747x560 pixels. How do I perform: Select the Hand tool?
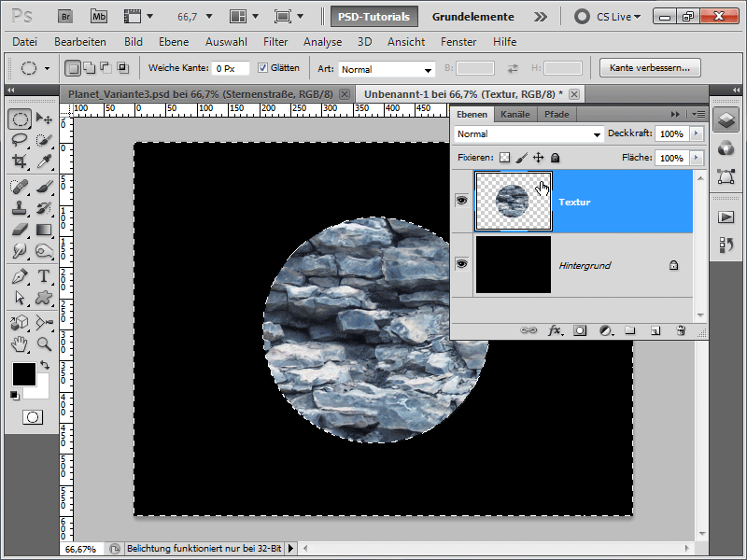tap(20, 343)
